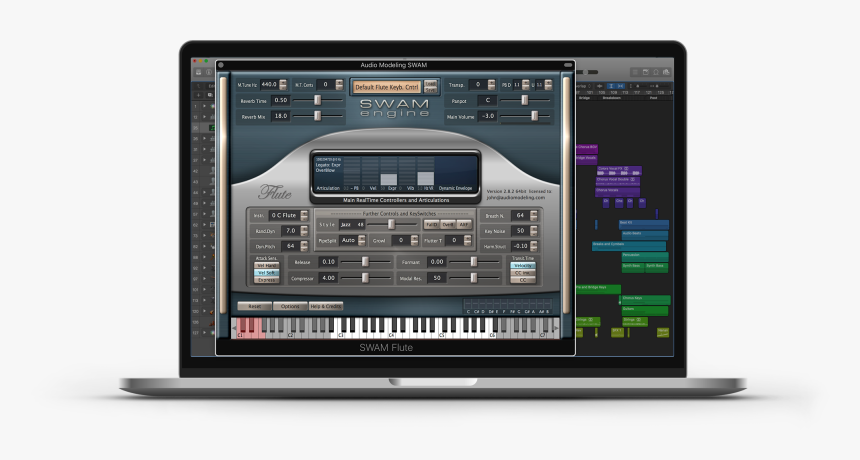Screen dimensions: 860x460
Task: Click the Save preset button
Action: 431,90
